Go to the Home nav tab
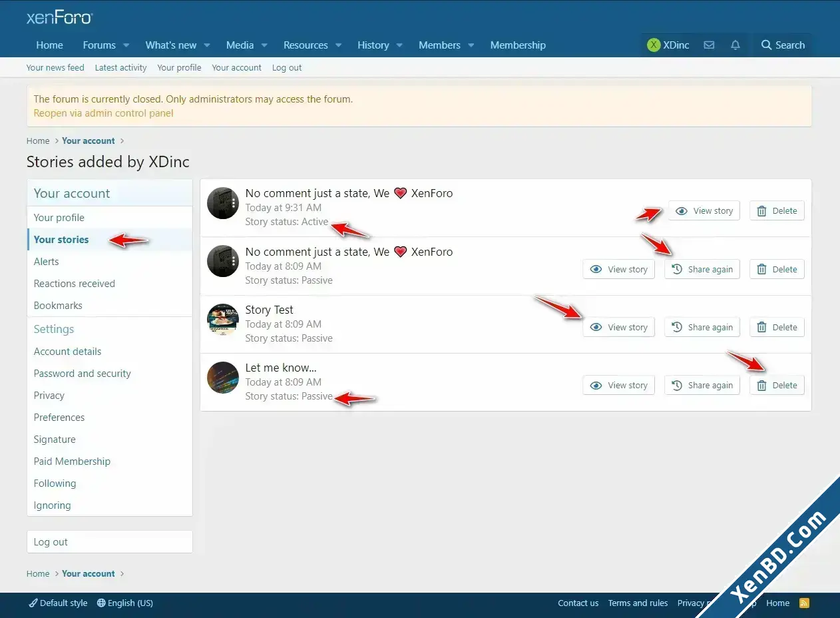Viewport: 840px width, 618px height. tap(50, 45)
